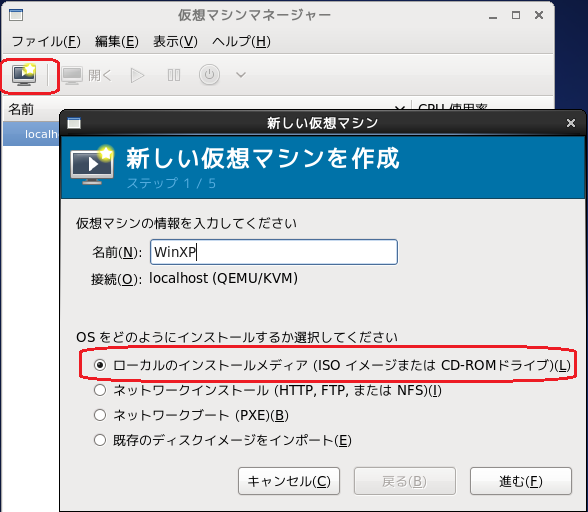Select the localhost row in manager list
The width and height of the screenshot is (588, 512).
point(31,134)
